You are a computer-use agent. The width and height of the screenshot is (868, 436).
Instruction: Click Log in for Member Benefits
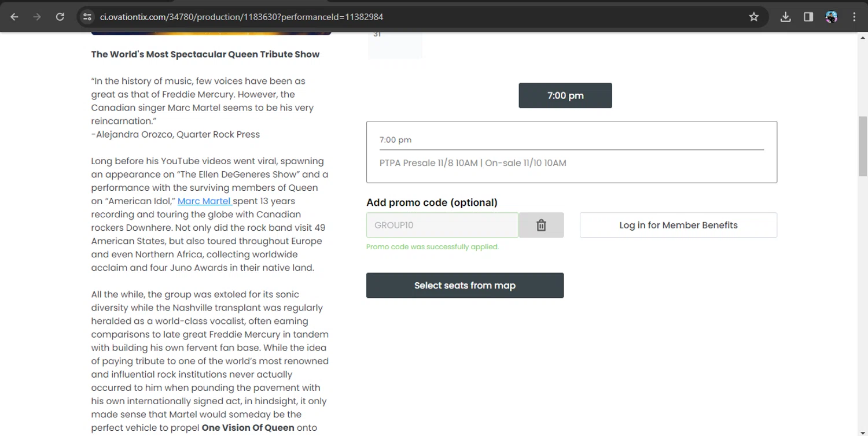[x=678, y=225]
